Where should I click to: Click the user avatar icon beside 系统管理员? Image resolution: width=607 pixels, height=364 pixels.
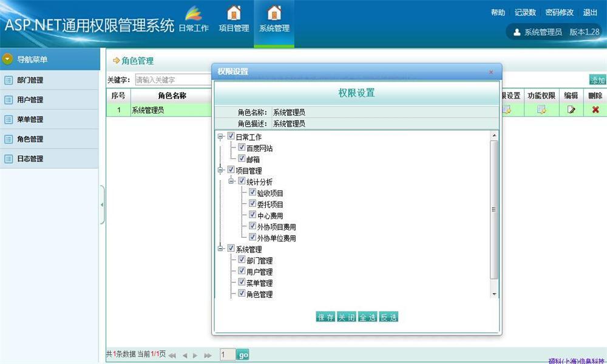[x=517, y=32]
